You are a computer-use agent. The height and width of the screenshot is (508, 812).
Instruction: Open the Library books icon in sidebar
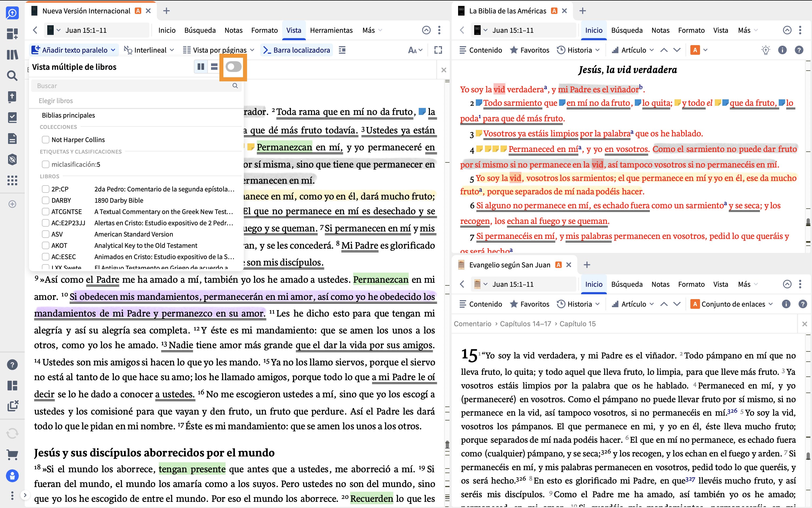[x=12, y=55]
